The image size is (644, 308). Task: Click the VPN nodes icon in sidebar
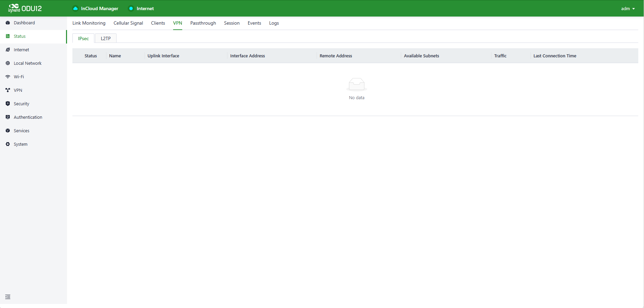click(8, 90)
